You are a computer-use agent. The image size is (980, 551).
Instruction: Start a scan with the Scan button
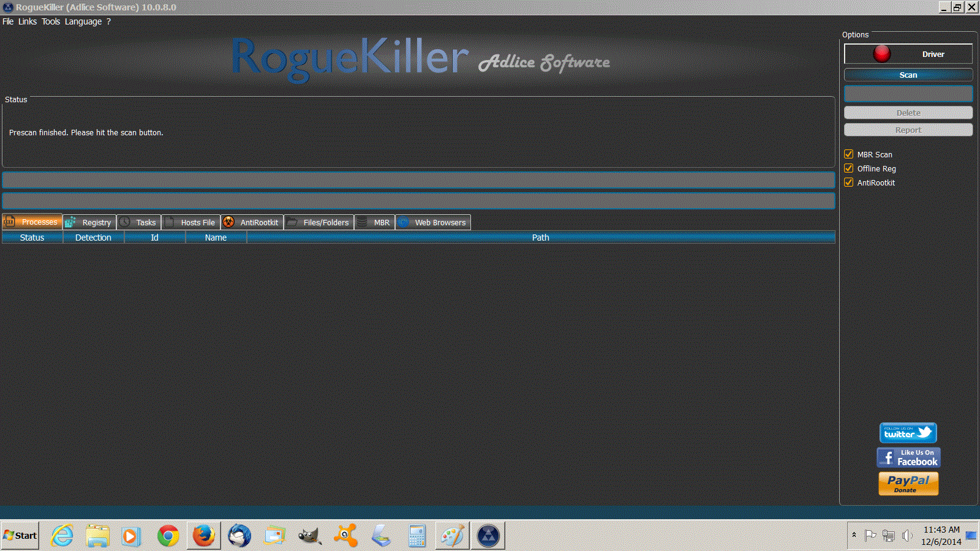coord(908,75)
